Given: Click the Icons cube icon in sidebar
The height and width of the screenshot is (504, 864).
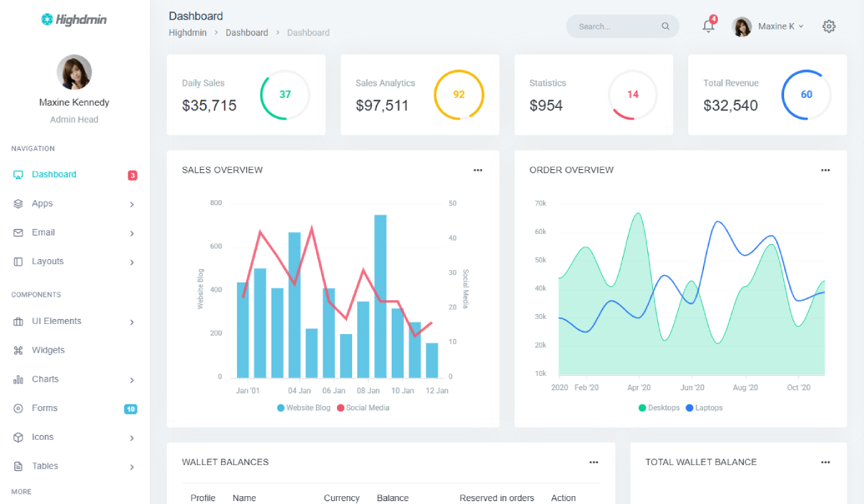Looking at the screenshot, I should click(19, 437).
